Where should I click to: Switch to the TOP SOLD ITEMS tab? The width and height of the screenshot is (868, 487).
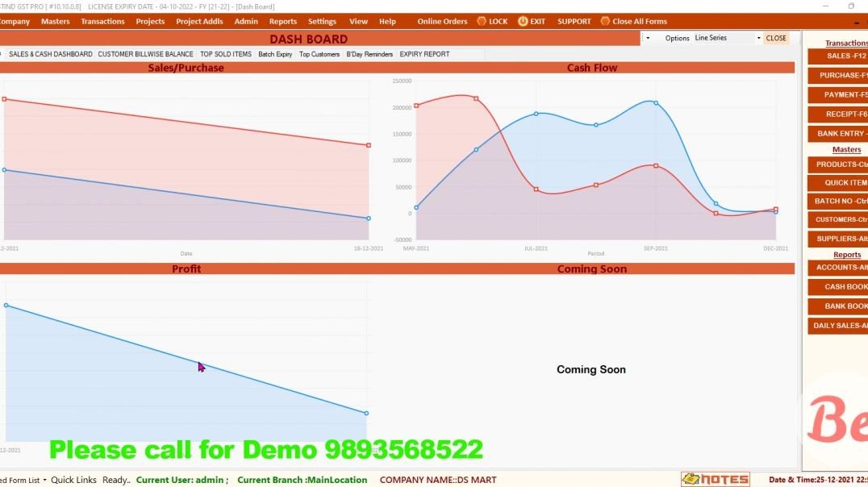tap(226, 54)
